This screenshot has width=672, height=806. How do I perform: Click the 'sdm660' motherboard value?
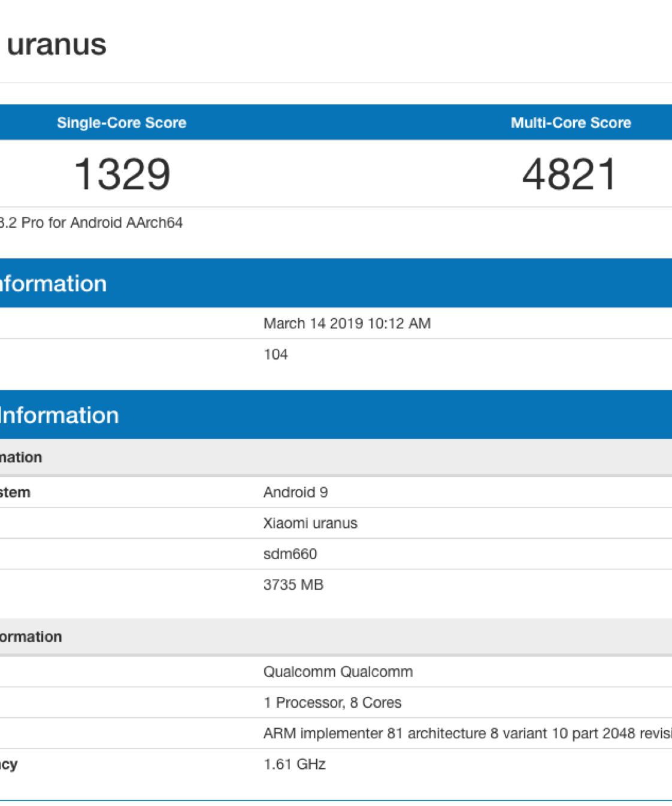290,554
